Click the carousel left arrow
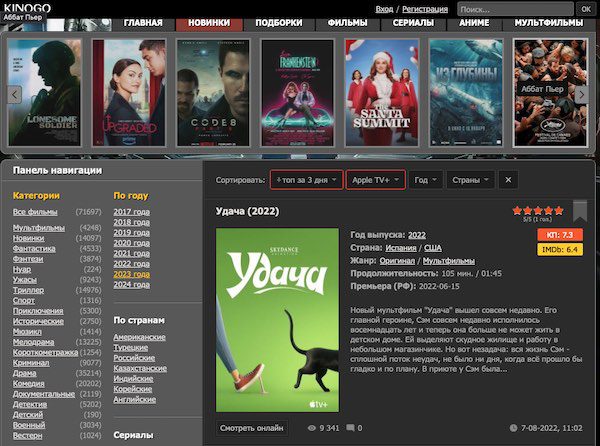Screen dimensions: 600x446 pyautogui.click(x=15, y=94)
